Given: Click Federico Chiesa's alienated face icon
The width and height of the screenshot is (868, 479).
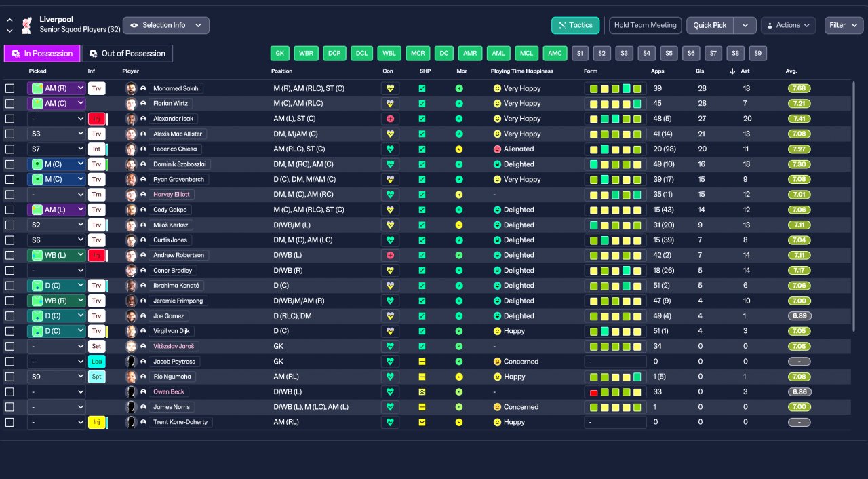Looking at the screenshot, I should (497, 149).
